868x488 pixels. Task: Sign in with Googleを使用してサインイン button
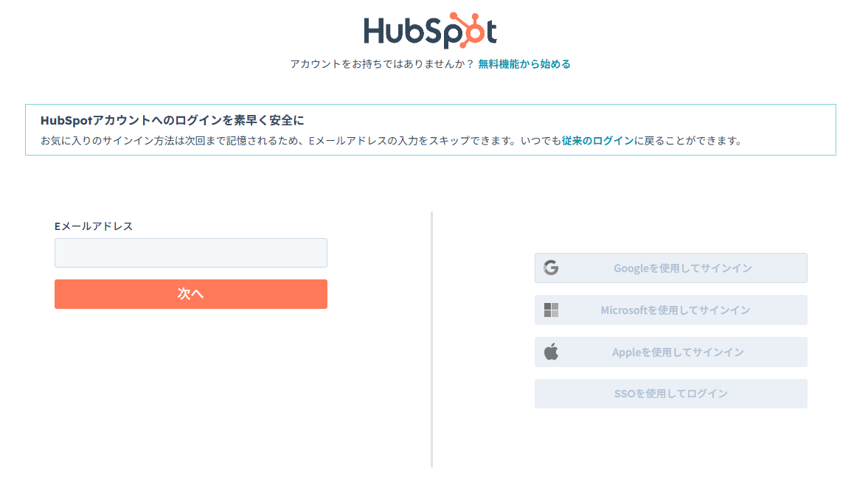click(671, 268)
